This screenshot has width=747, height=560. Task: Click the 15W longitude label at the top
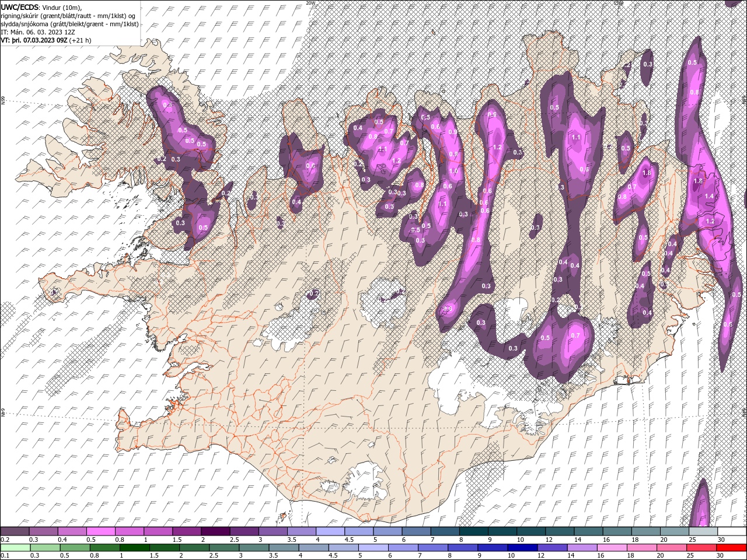[x=618, y=3]
